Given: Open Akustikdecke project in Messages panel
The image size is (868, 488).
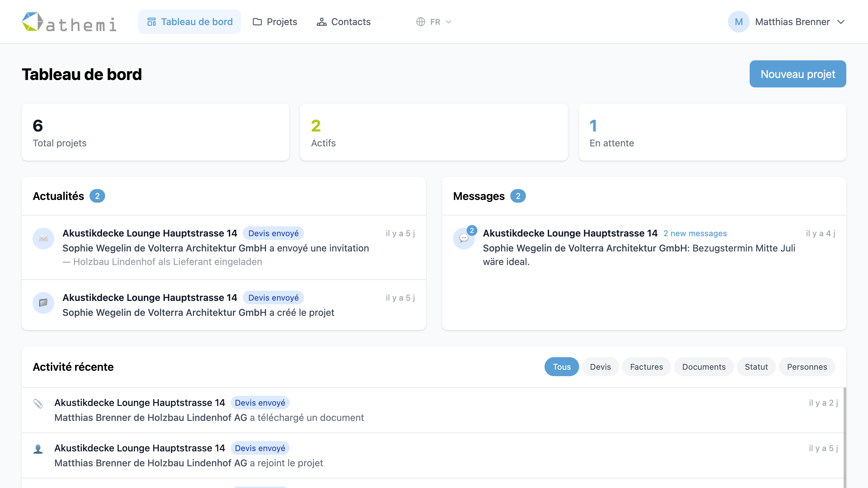Looking at the screenshot, I should click(x=570, y=233).
